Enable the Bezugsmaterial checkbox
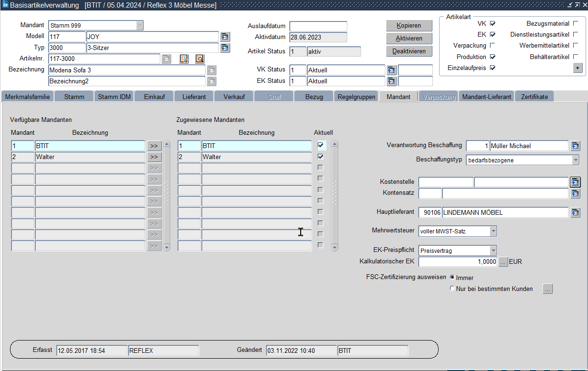588x371 pixels. 576,23
